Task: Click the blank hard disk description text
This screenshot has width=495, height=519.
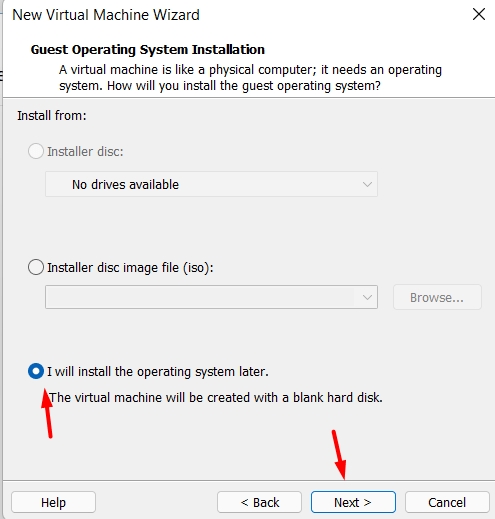Action: tap(216, 398)
